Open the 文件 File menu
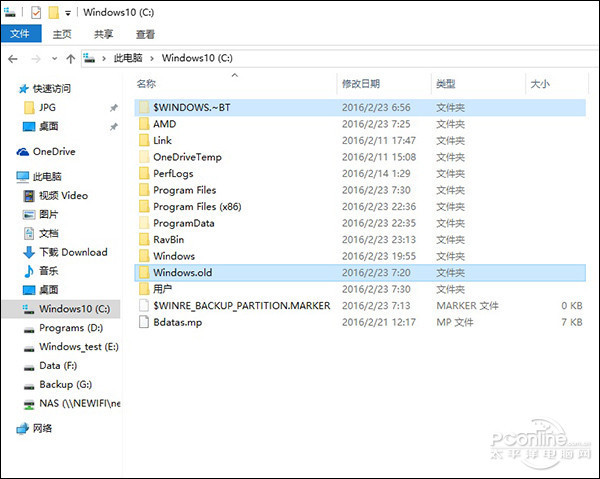Image resolution: width=600 pixels, height=479 pixels. [x=20, y=33]
